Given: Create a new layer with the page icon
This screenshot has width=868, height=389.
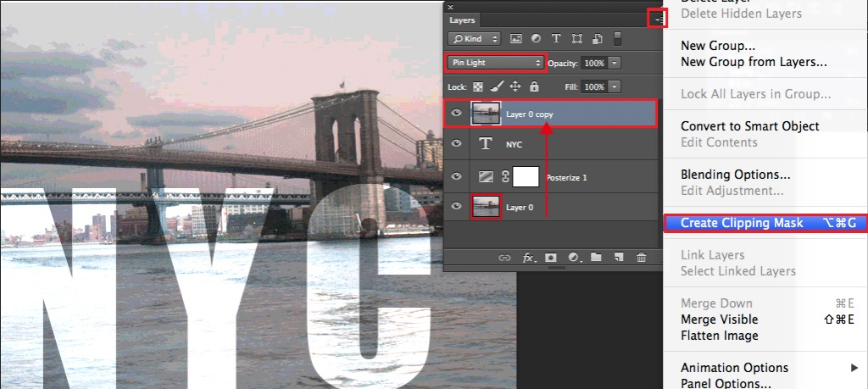Looking at the screenshot, I should 619,258.
